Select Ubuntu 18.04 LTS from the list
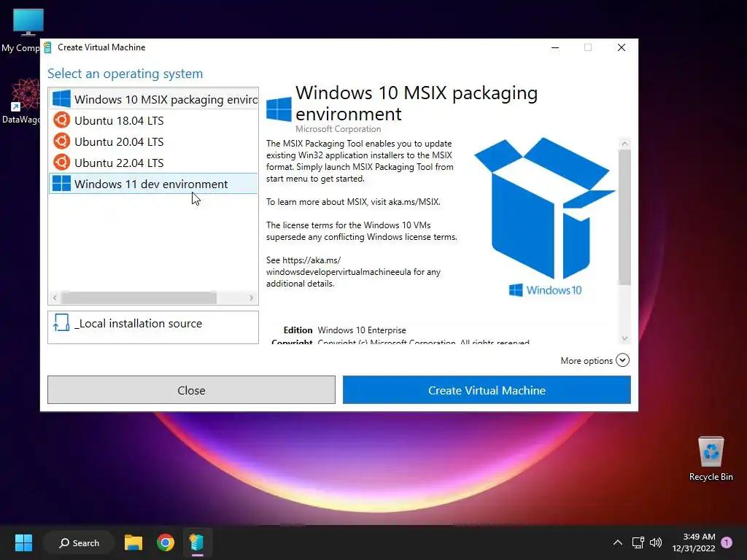747x560 pixels. pos(153,120)
